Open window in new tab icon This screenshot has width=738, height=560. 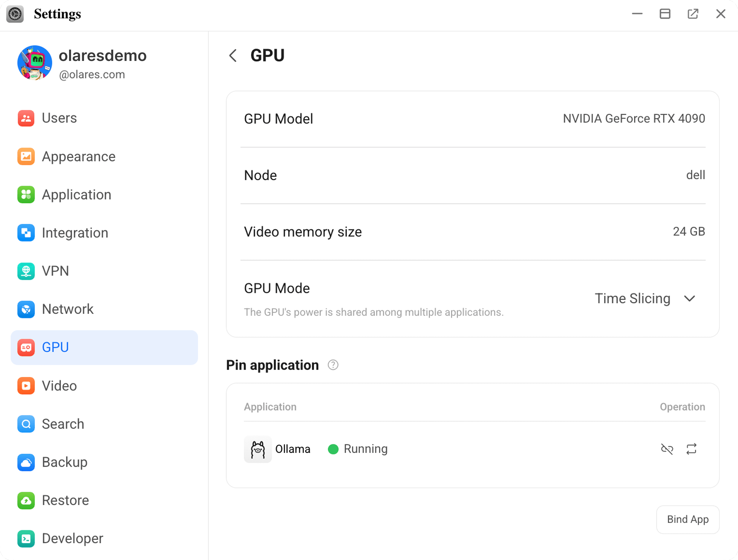pyautogui.click(x=693, y=14)
